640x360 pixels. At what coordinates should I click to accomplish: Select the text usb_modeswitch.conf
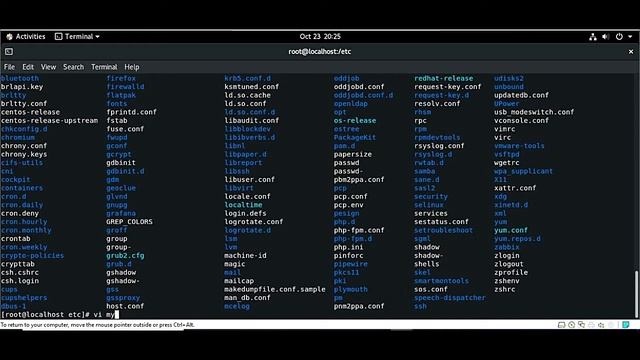pos(534,112)
